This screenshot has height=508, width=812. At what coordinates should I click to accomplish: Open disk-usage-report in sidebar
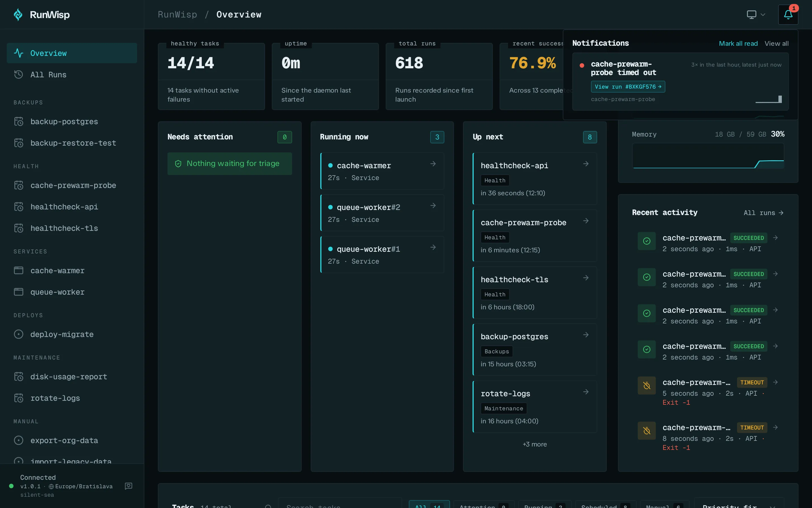click(72, 377)
